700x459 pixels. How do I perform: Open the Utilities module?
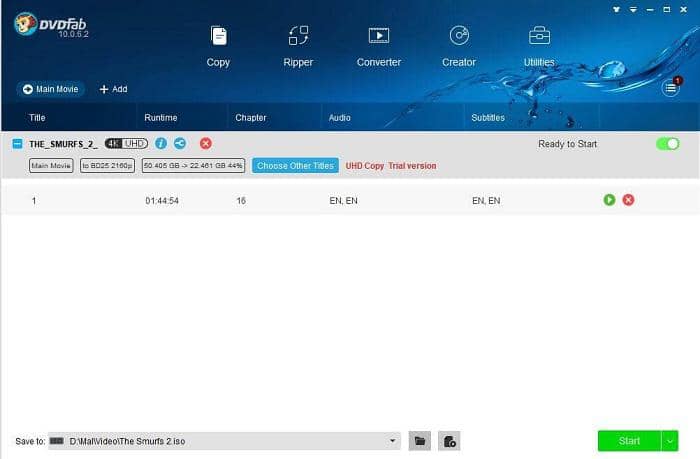(x=539, y=46)
